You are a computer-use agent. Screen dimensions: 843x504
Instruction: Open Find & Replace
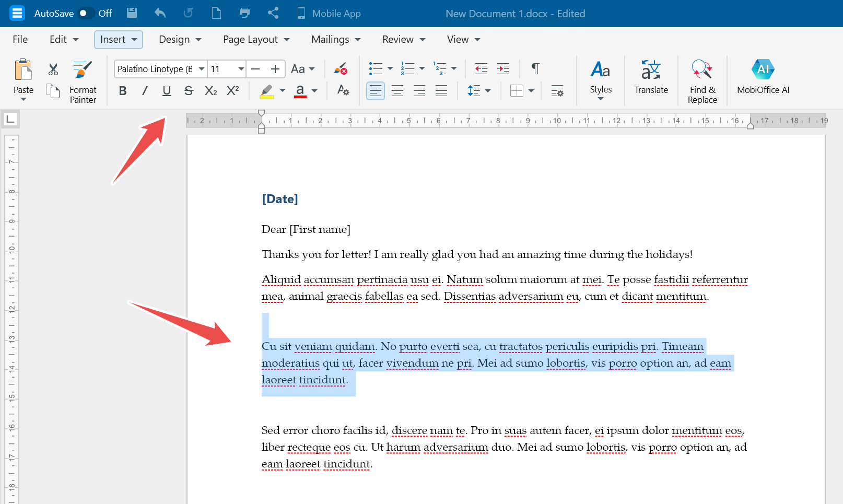[702, 82]
